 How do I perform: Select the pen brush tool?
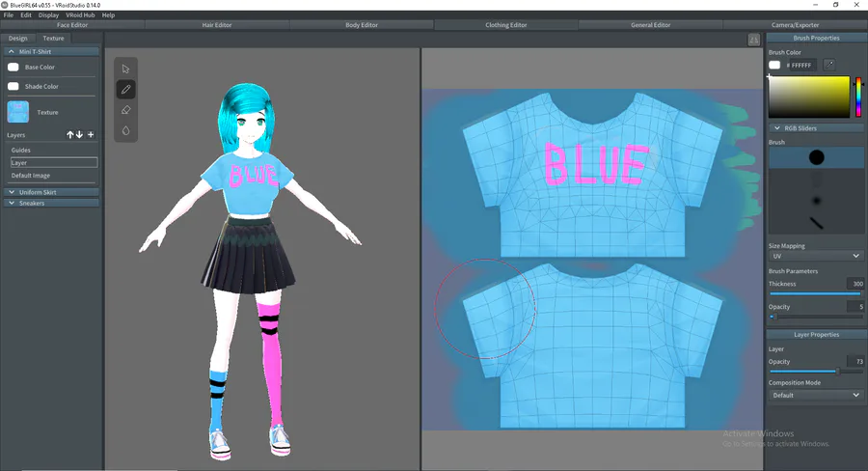[x=125, y=89]
